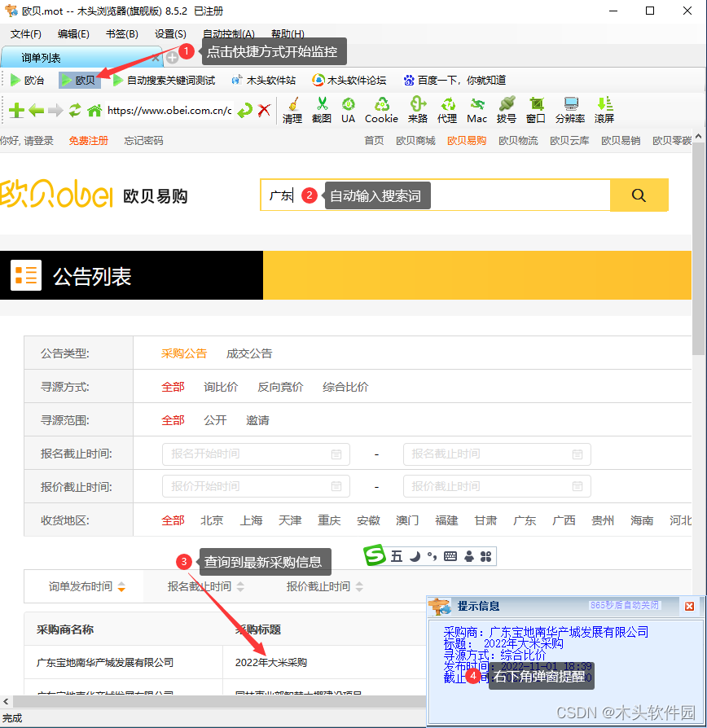707x728 pixels.
Task: Add a new tab with circle plus
Action: click(173, 58)
